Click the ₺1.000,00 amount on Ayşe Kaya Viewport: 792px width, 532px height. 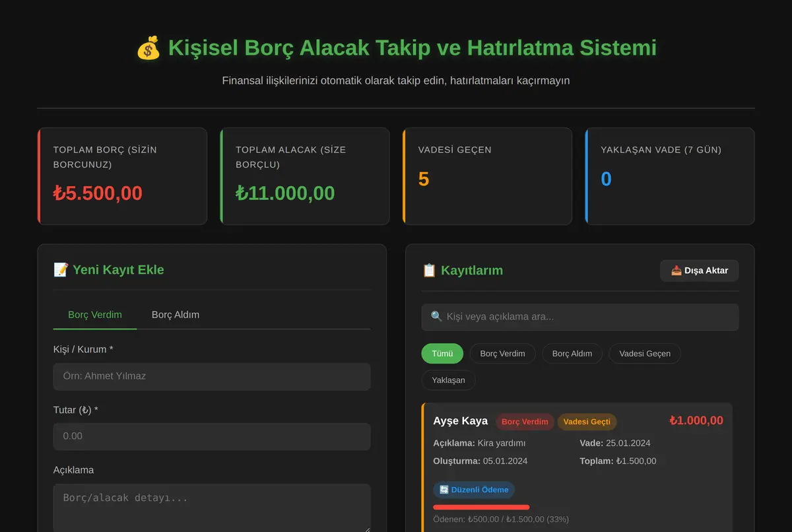tap(696, 420)
